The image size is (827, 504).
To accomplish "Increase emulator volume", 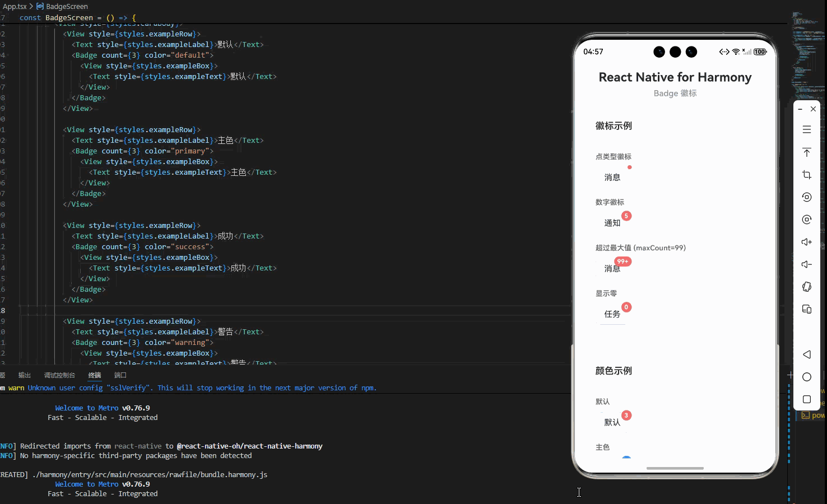I will click(807, 242).
